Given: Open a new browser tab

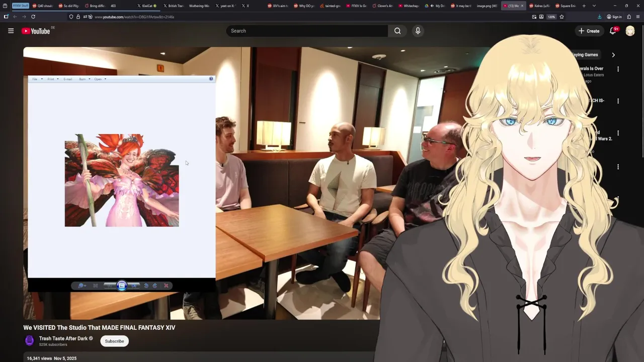Looking at the screenshot, I should (x=584, y=6).
